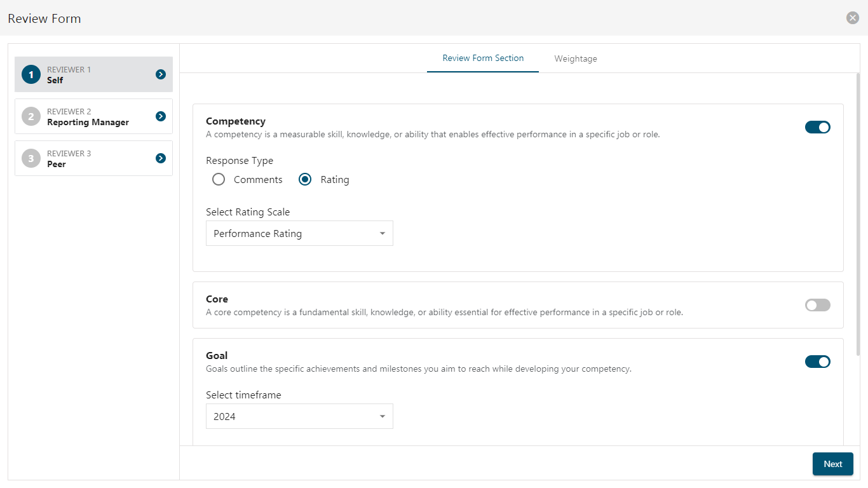Open the 2024 timeframe dropdown
This screenshot has width=868, height=488.
pos(299,416)
